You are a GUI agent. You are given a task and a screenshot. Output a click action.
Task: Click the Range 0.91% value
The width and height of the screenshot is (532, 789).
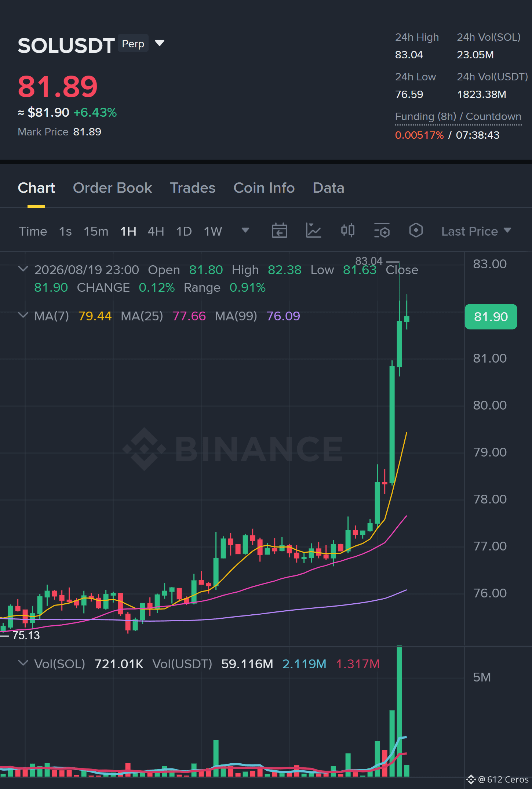click(x=248, y=287)
